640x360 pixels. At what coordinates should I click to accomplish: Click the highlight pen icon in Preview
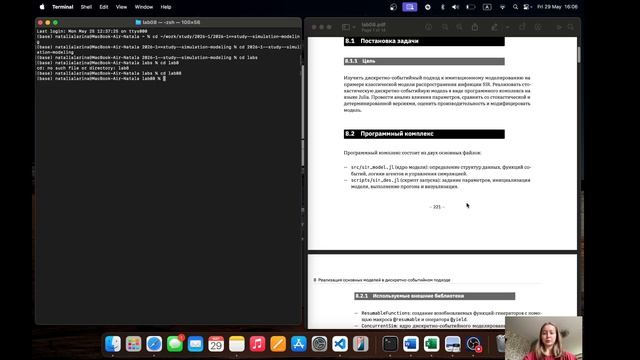point(494,27)
